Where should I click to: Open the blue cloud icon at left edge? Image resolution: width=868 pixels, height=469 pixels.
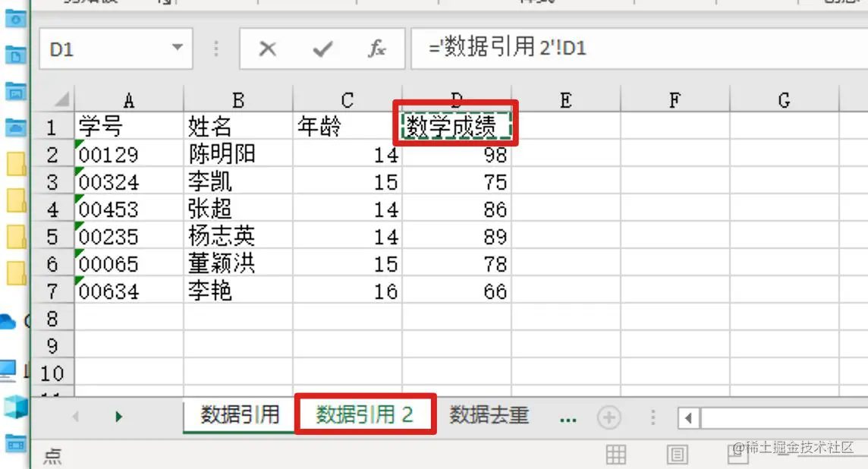[x=8, y=320]
